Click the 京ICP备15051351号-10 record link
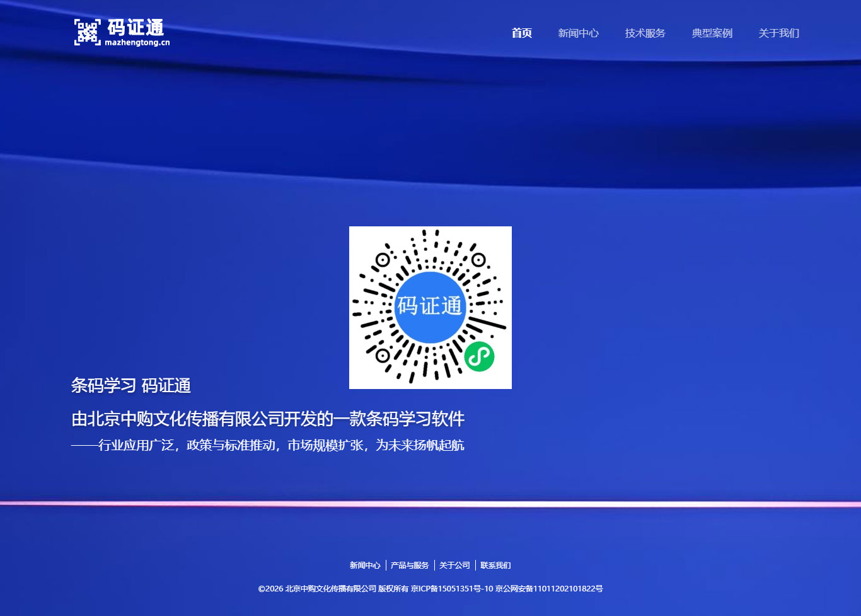861x616 pixels. point(452,589)
